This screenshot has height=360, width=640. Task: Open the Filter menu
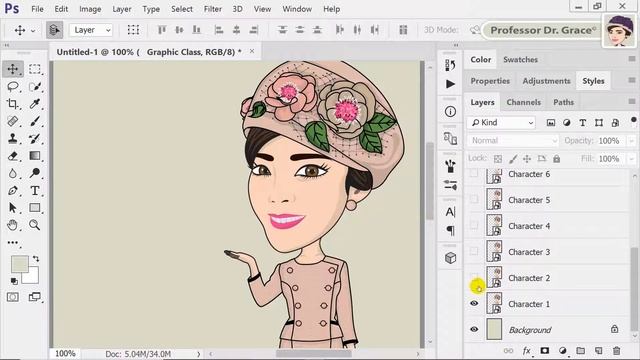(213, 9)
